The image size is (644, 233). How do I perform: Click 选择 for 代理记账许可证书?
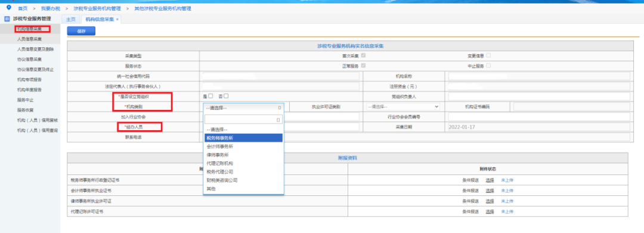point(490,211)
